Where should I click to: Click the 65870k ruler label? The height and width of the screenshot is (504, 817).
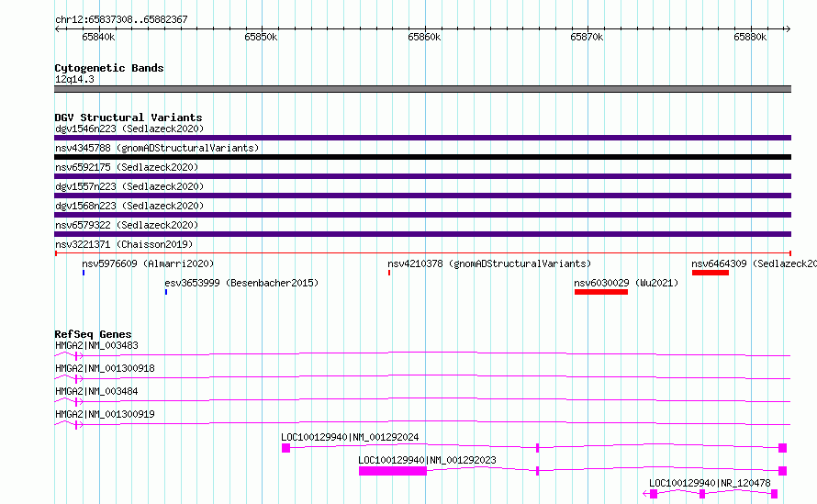pos(587,37)
